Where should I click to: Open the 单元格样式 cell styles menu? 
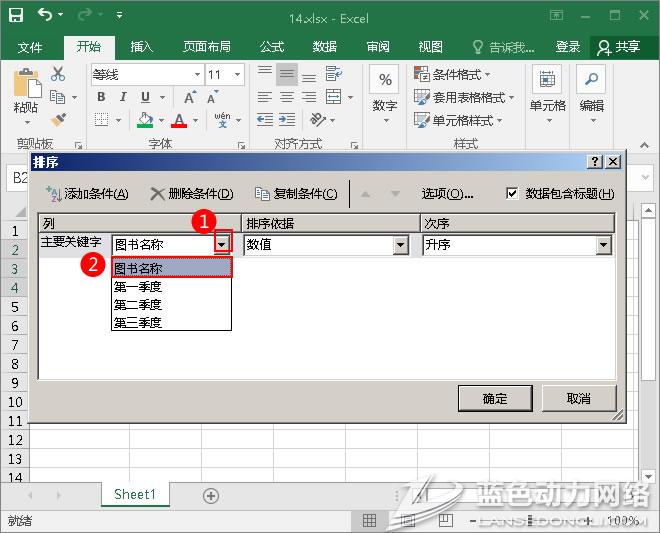(458, 120)
